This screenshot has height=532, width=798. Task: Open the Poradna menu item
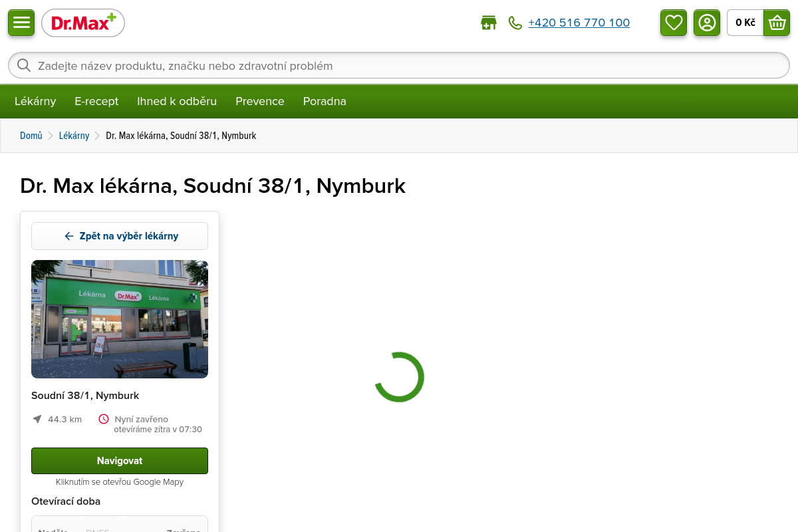325,101
